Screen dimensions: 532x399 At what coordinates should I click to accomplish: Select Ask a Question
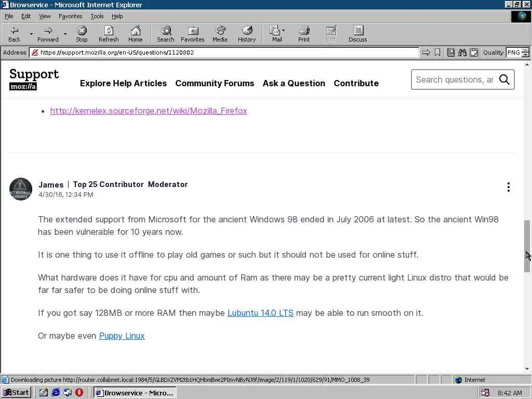(294, 83)
